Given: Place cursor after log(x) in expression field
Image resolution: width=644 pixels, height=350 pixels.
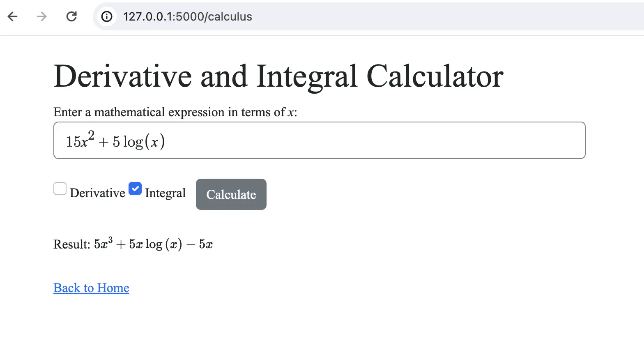Looking at the screenshot, I should coord(166,142).
